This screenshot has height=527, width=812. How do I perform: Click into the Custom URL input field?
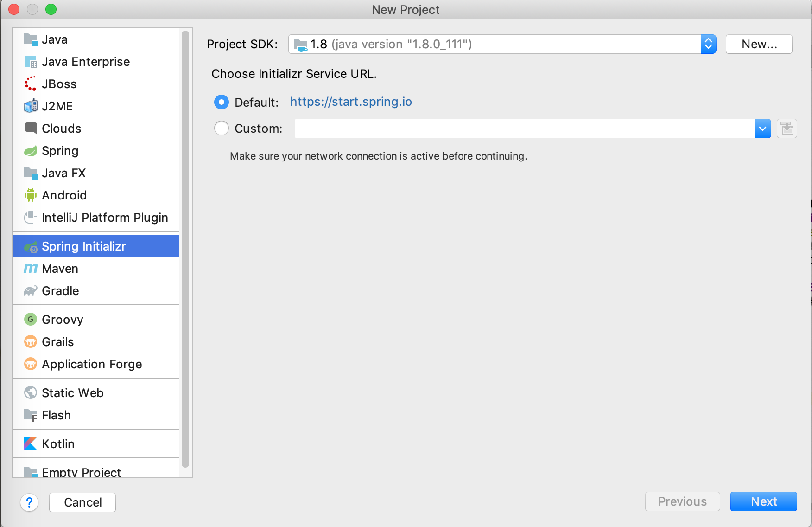click(x=525, y=129)
